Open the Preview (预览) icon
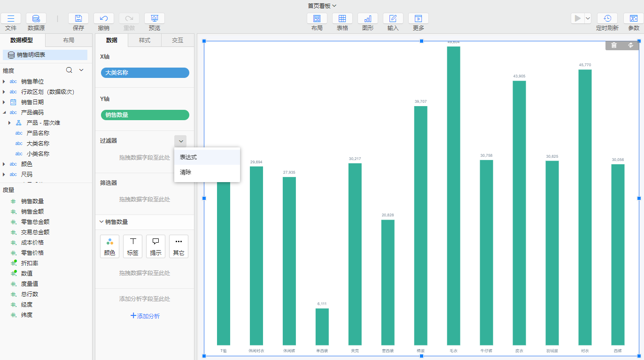The height and width of the screenshot is (360, 644). [x=155, y=19]
